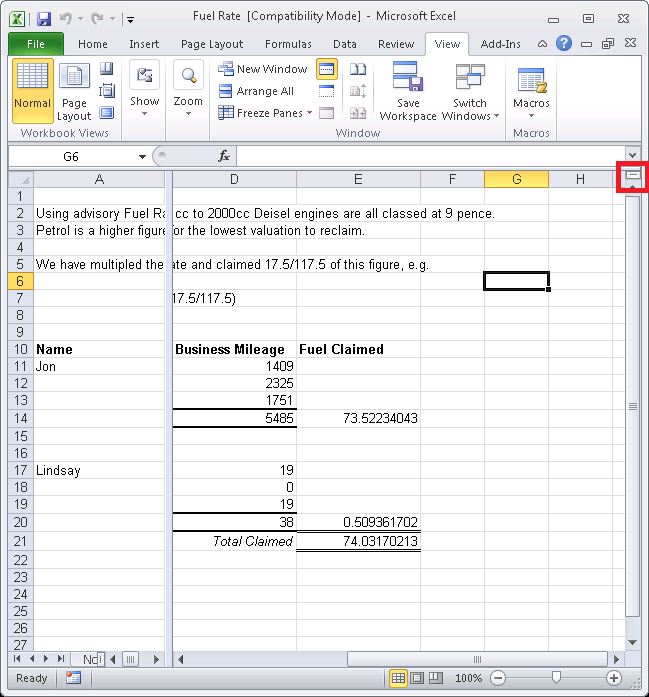Click the insert function fx button
This screenshot has width=649, height=697.
[225, 156]
